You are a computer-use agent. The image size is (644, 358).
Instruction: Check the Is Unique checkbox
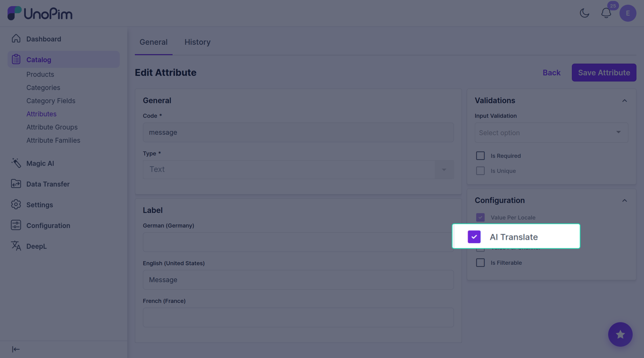pos(480,171)
